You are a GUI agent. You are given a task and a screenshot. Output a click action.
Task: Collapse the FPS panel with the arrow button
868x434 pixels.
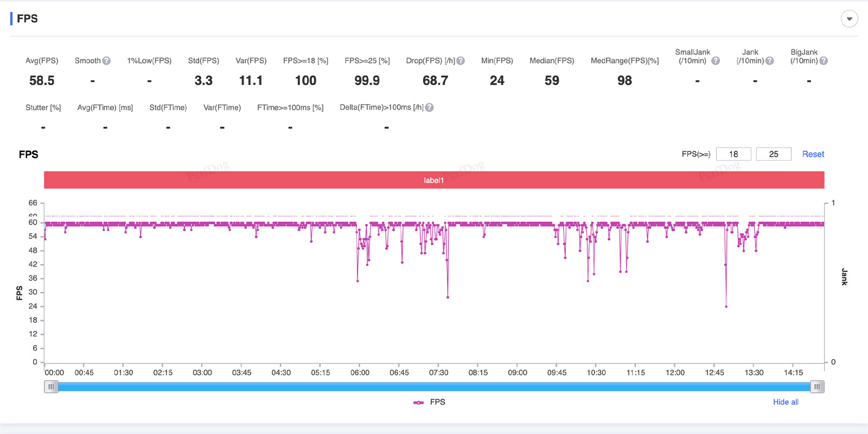850,18
